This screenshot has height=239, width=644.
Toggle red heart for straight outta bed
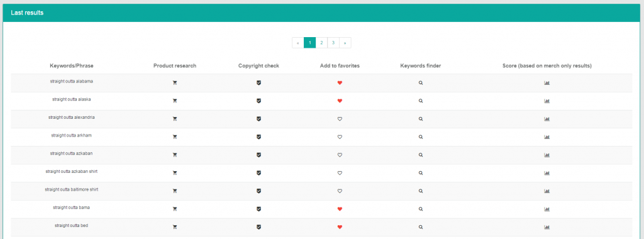340,226
